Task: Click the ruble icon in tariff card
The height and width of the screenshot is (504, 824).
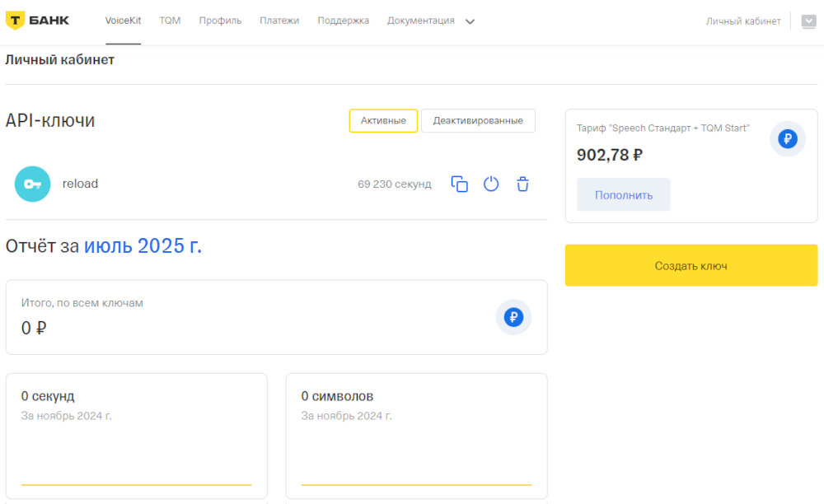Action: coord(788,139)
